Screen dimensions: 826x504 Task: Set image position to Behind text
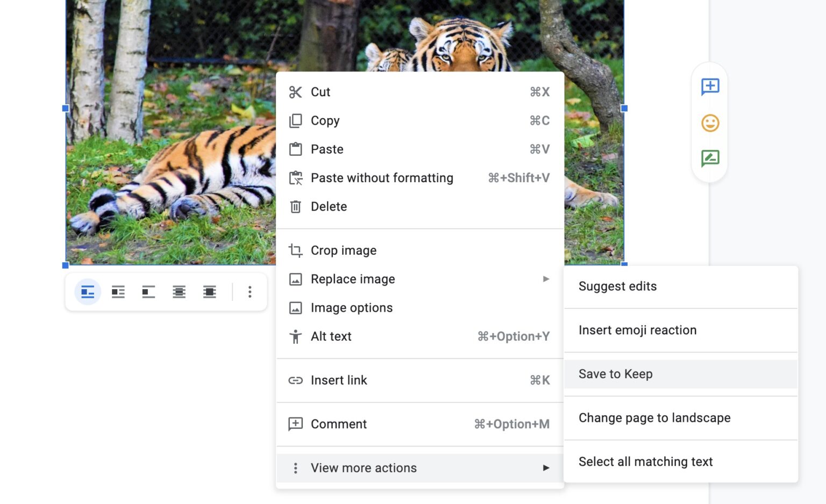(x=179, y=292)
